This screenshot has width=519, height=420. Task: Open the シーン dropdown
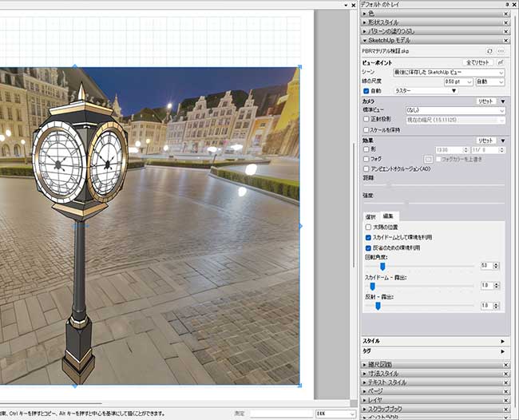click(x=449, y=73)
